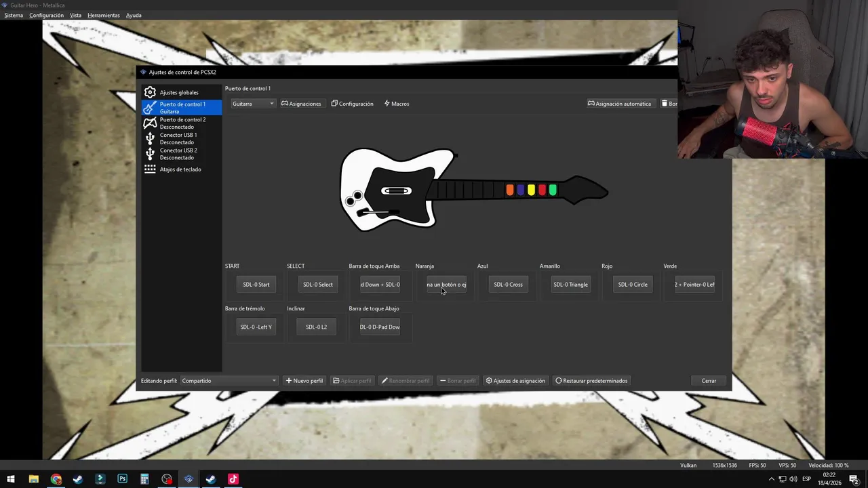Open Conector USB 2 entry

[181, 154]
